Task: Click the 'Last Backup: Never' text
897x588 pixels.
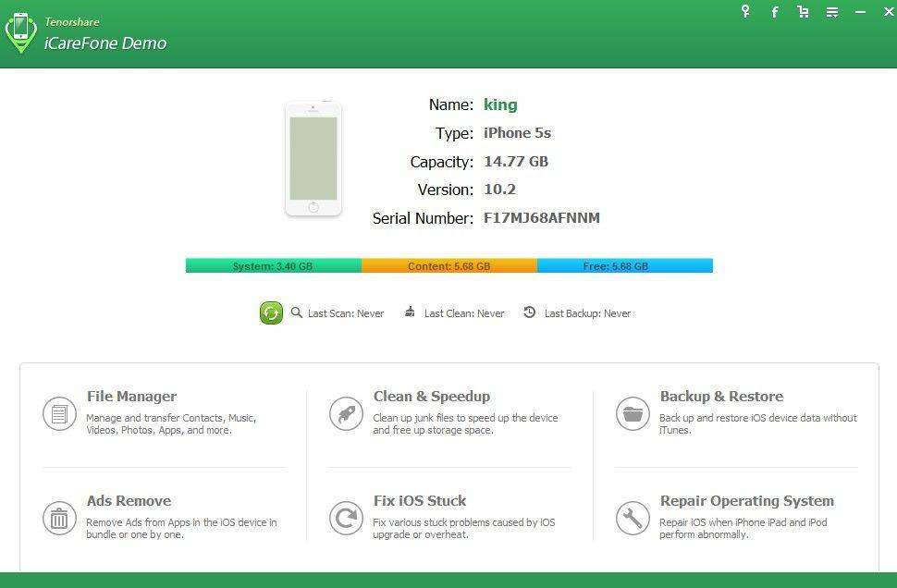Action: (x=587, y=313)
